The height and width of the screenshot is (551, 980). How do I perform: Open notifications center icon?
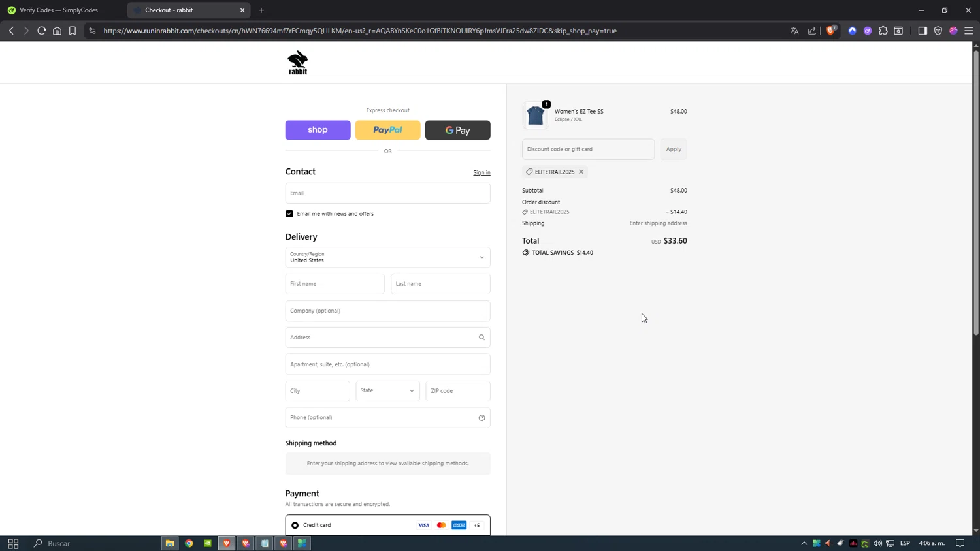960,543
